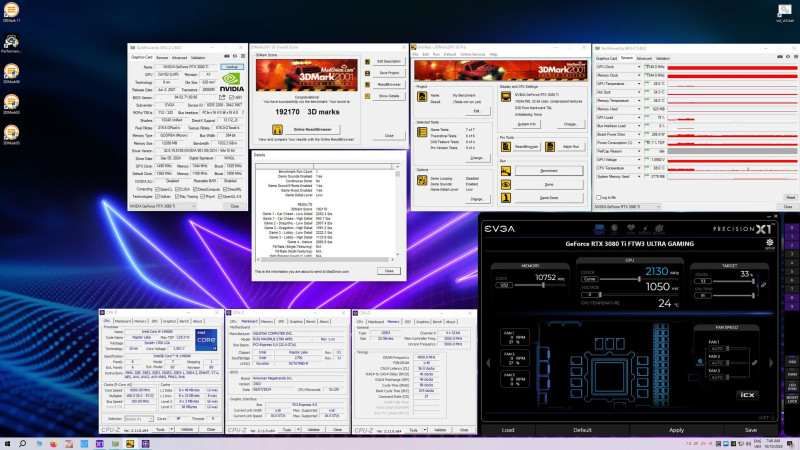
Task: Toggle the CUDA checkbox
Action: tap(178, 189)
